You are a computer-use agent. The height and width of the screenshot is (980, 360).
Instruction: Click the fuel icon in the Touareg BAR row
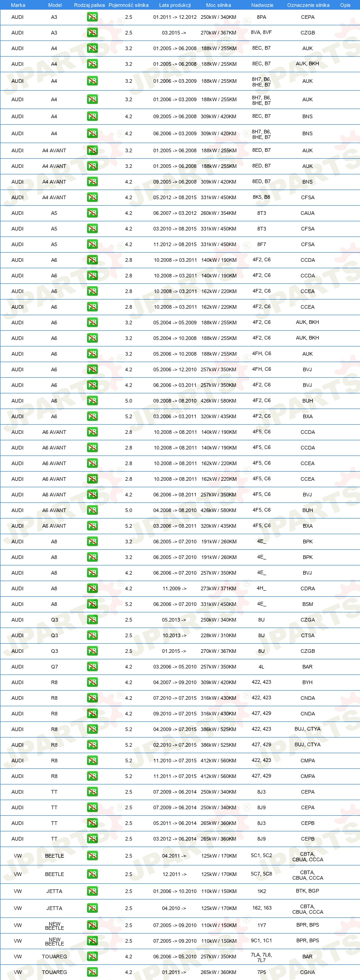point(92,957)
